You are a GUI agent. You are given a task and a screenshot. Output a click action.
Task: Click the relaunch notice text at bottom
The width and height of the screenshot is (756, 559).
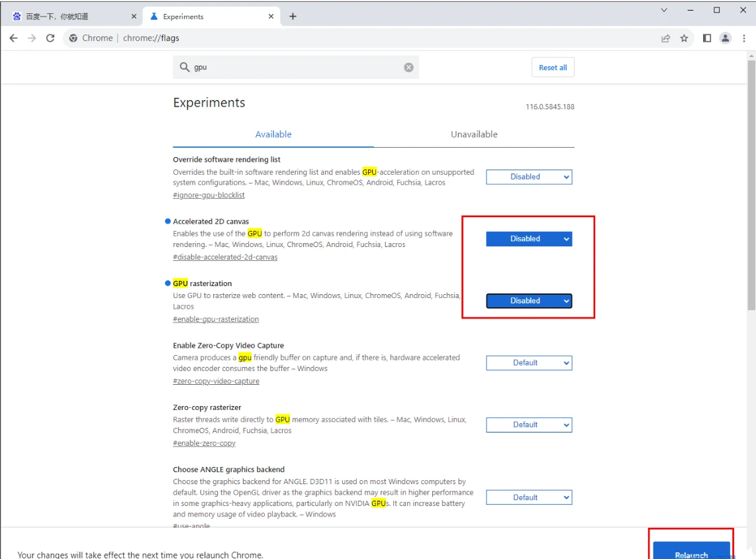pyautogui.click(x=140, y=554)
